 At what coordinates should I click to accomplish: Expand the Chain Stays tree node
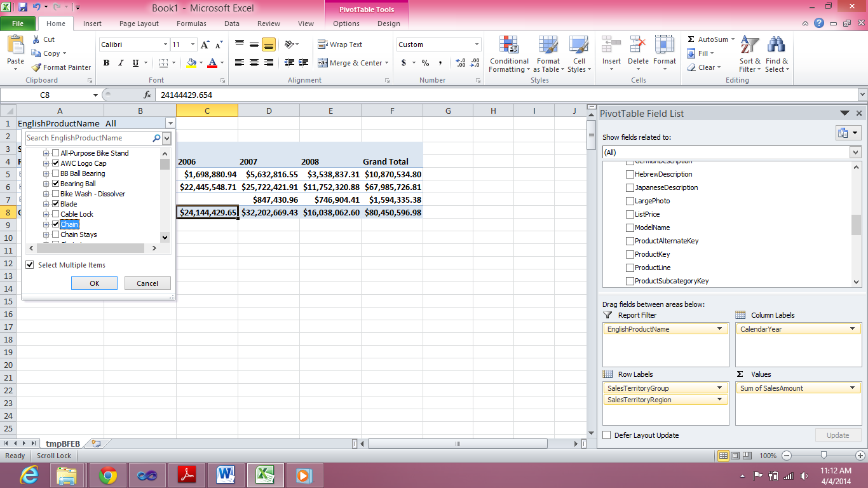click(46, 234)
